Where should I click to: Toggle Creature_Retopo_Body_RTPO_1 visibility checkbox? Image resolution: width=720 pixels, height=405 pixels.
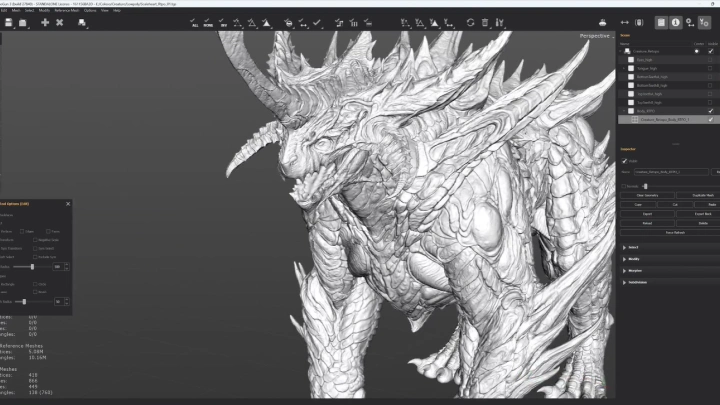click(x=711, y=119)
